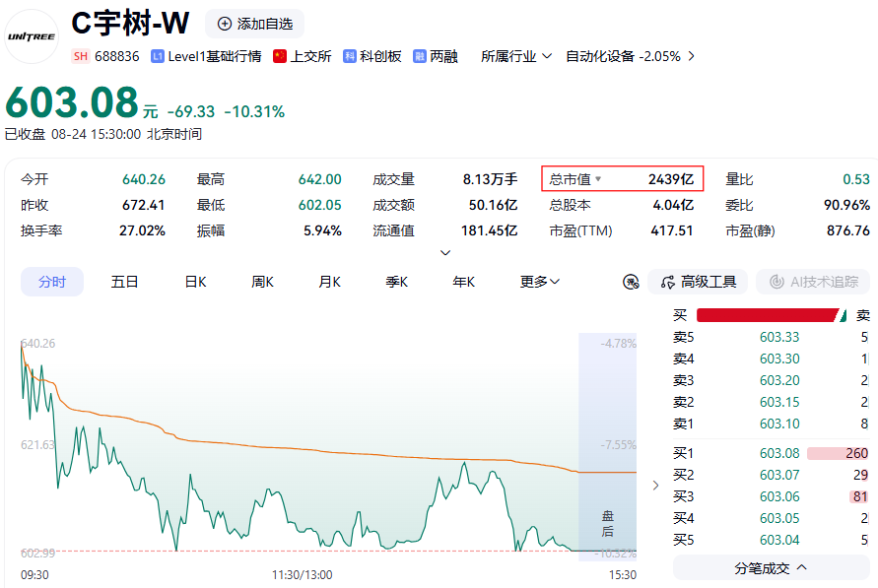
Task: Click the 最高 value 642.00
Action: [319, 179]
